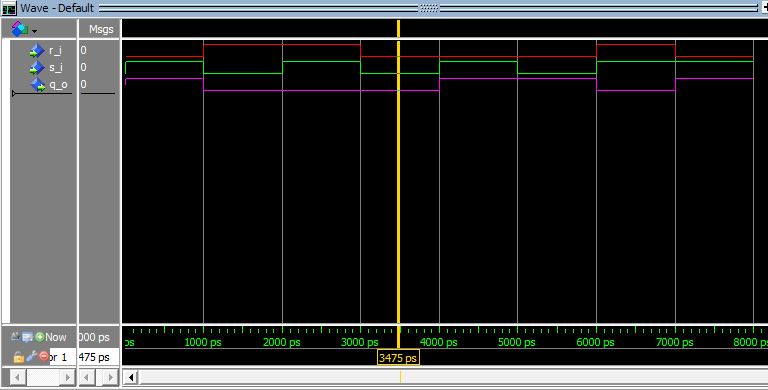The width and height of the screenshot is (768, 390).
Task: Click the 5000 ps timeline label
Action: coord(517,342)
